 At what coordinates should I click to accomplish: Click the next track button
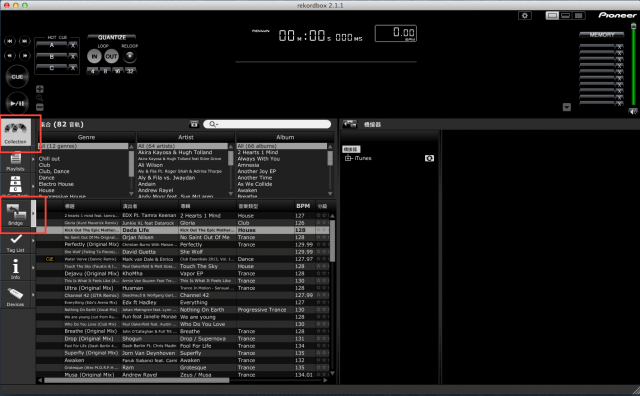(24, 41)
